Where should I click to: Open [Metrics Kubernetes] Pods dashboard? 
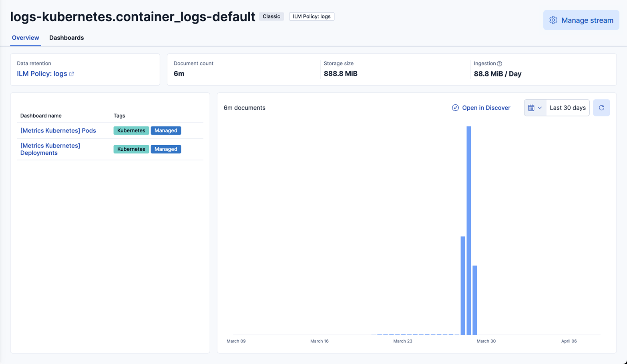click(58, 130)
